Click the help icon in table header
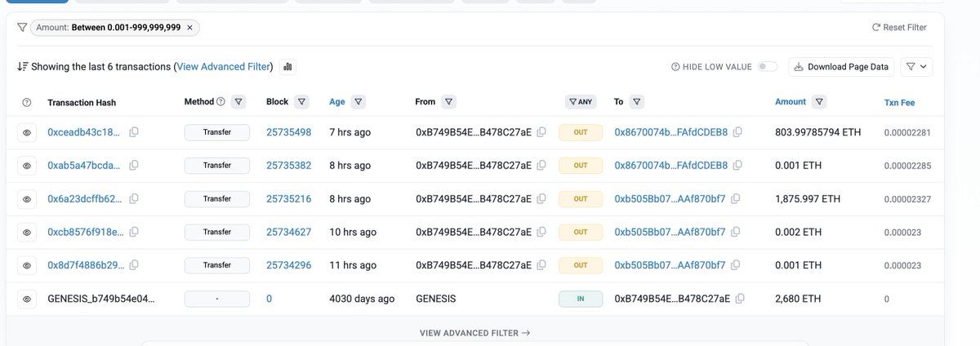Screen dimensions: 980x346 [26, 102]
